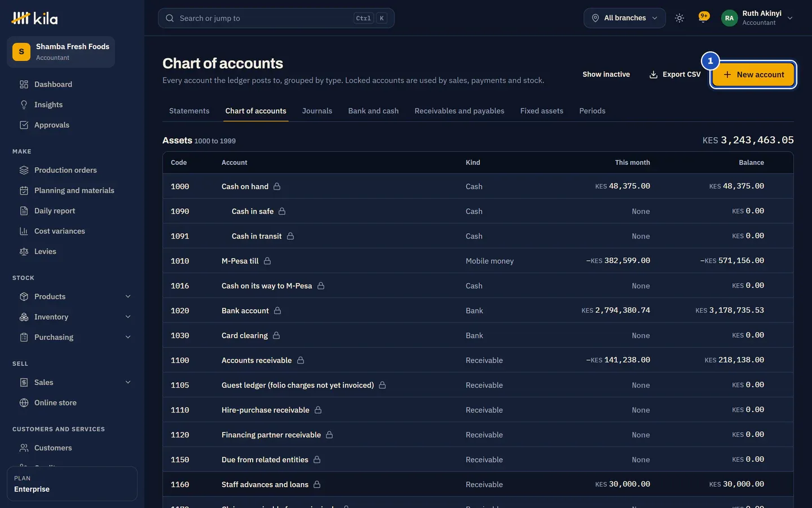Toggle Show inactive accounts
The height and width of the screenshot is (508, 812).
pyautogui.click(x=606, y=75)
